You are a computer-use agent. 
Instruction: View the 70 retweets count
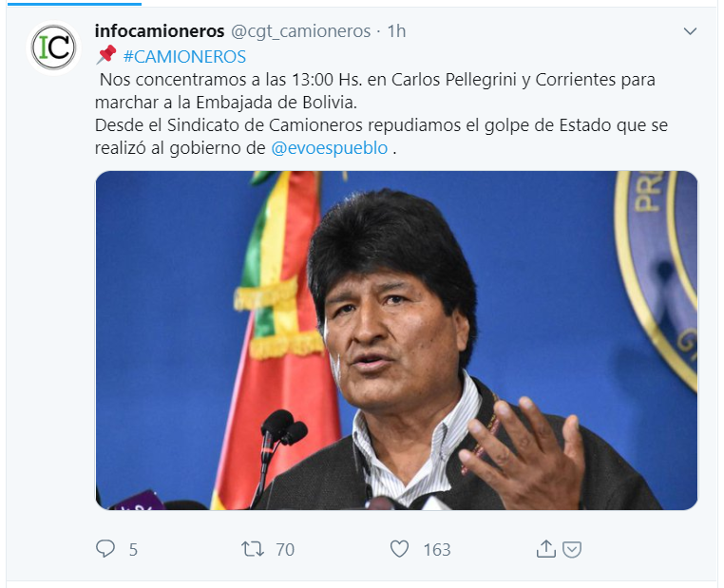(x=285, y=550)
